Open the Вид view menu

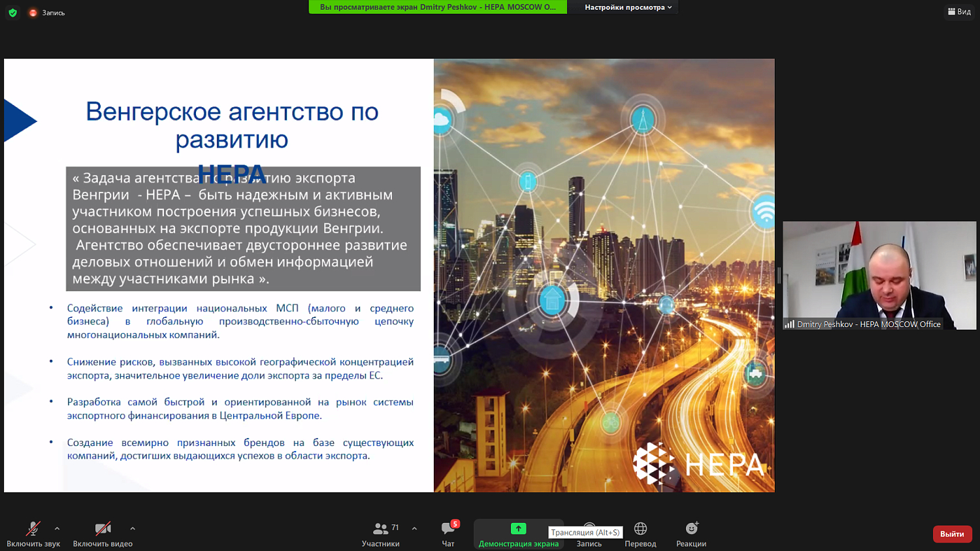[x=959, y=12]
